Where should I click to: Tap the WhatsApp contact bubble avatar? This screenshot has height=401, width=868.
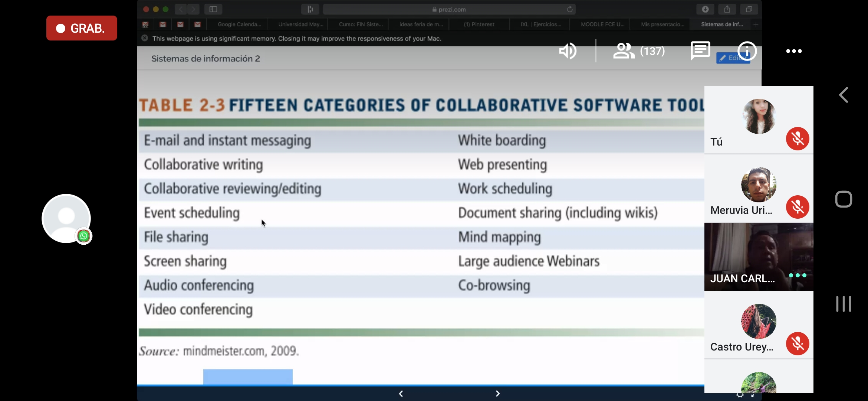67,219
